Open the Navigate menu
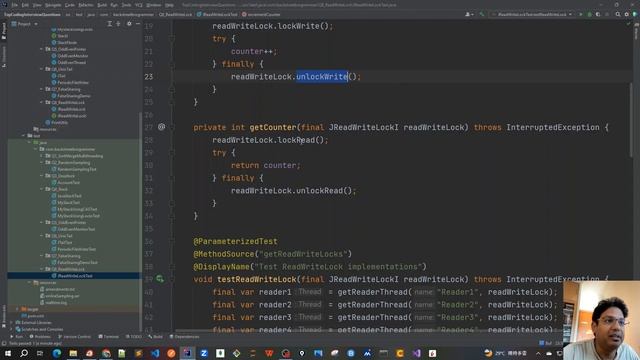Screen dimensions: 640x360 (53, 5)
